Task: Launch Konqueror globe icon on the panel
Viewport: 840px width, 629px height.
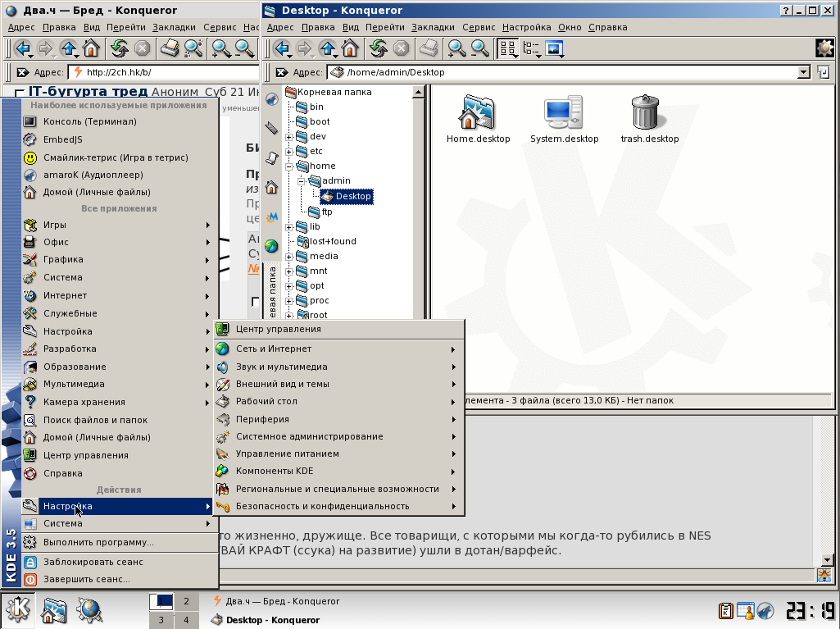Action: point(89,610)
